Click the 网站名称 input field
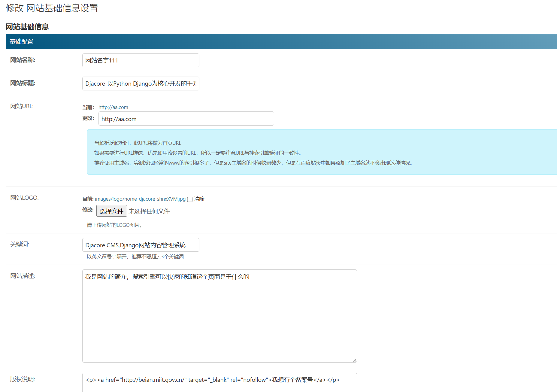Screen dimensions: 557x392 (x=141, y=60)
